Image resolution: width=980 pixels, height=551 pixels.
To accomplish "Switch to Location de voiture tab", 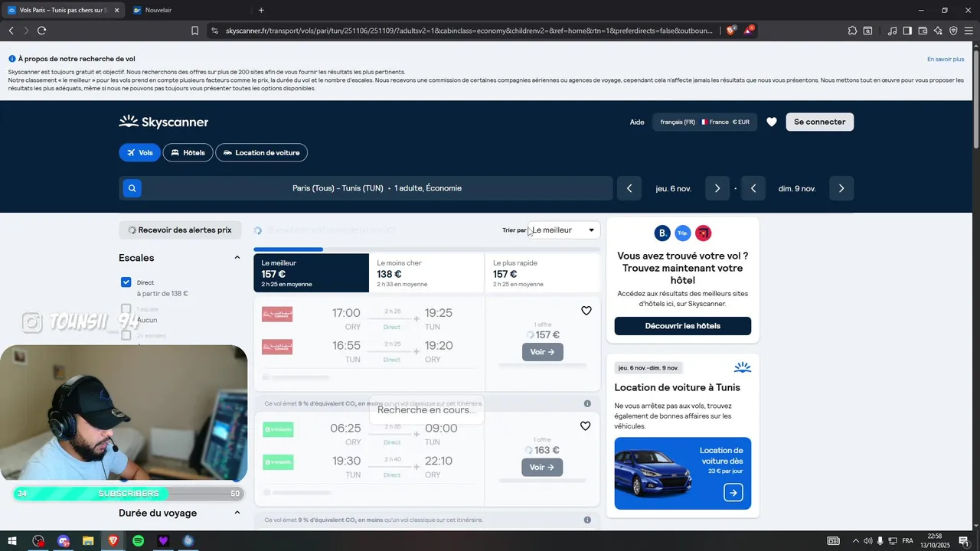I will coord(261,152).
